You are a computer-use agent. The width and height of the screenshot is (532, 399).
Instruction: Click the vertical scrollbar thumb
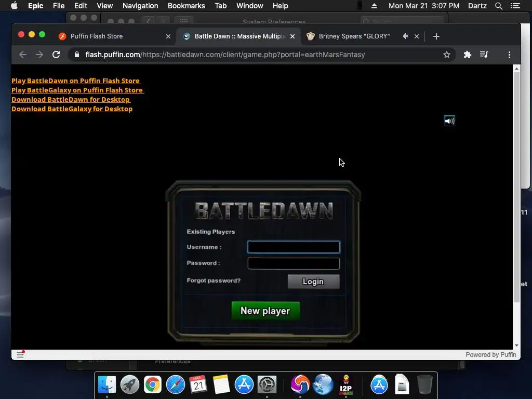tap(516, 187)
